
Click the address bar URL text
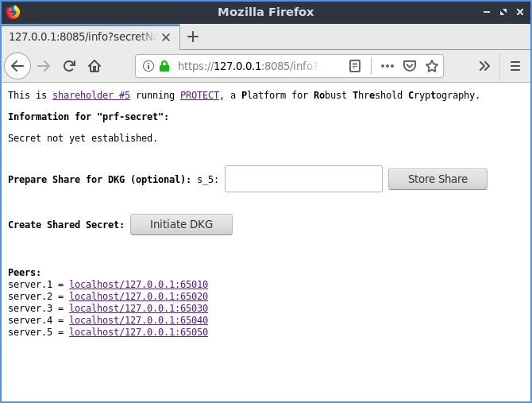click(x=249, y=66)
